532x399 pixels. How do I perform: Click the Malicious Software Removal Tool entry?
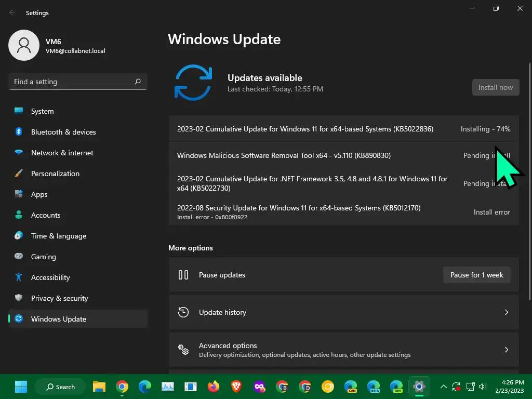pos(344,155)
